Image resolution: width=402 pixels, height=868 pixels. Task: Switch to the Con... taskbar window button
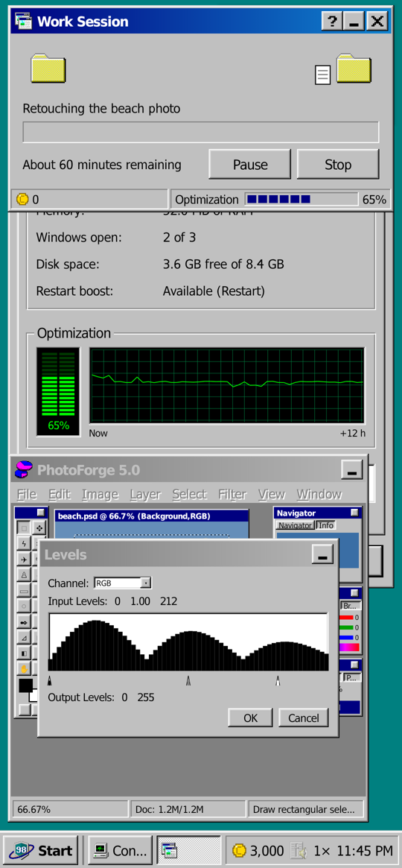point(120,850)
